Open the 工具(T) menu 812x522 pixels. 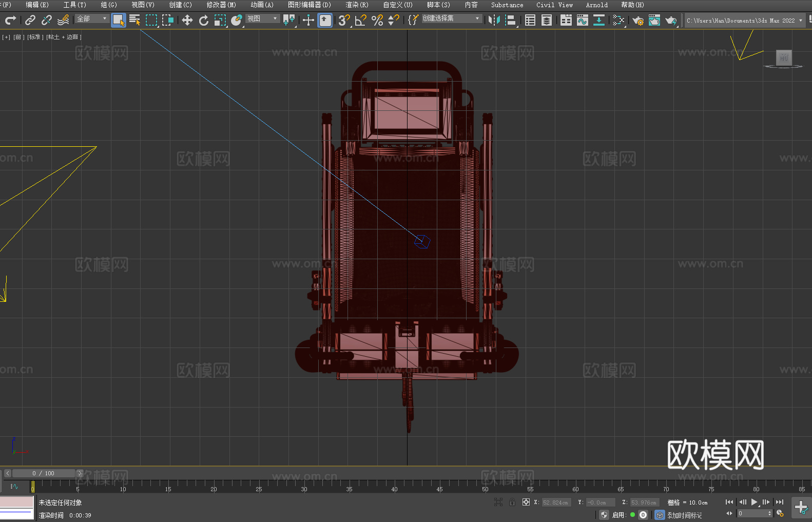[x=74, y=5]
